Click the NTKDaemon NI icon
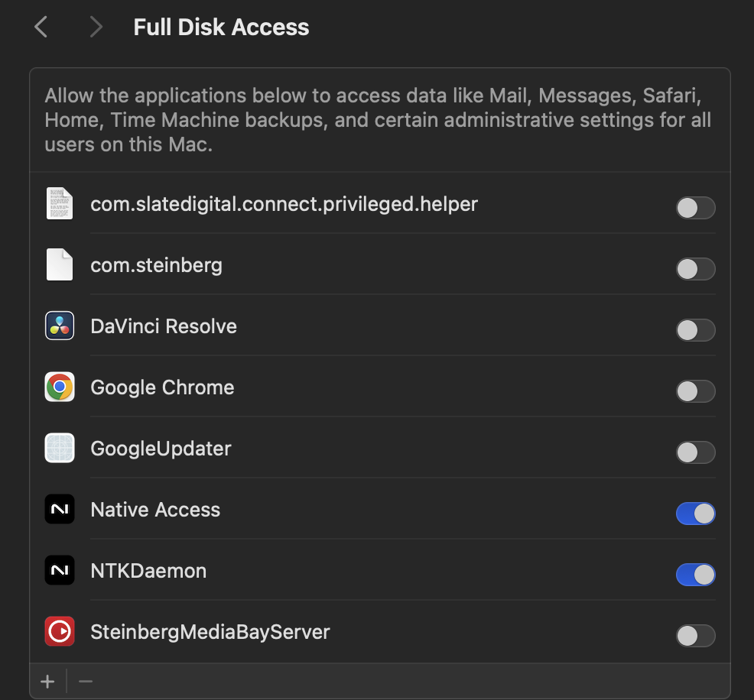 click(60, 570)
